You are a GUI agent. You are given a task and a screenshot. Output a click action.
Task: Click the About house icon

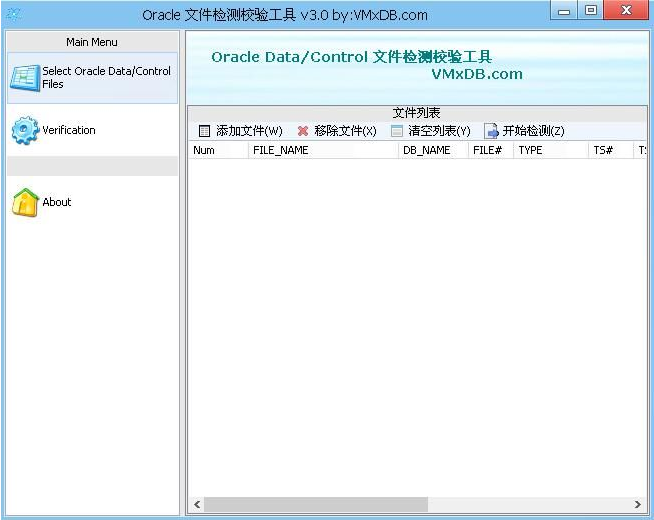tap(25, 202)
